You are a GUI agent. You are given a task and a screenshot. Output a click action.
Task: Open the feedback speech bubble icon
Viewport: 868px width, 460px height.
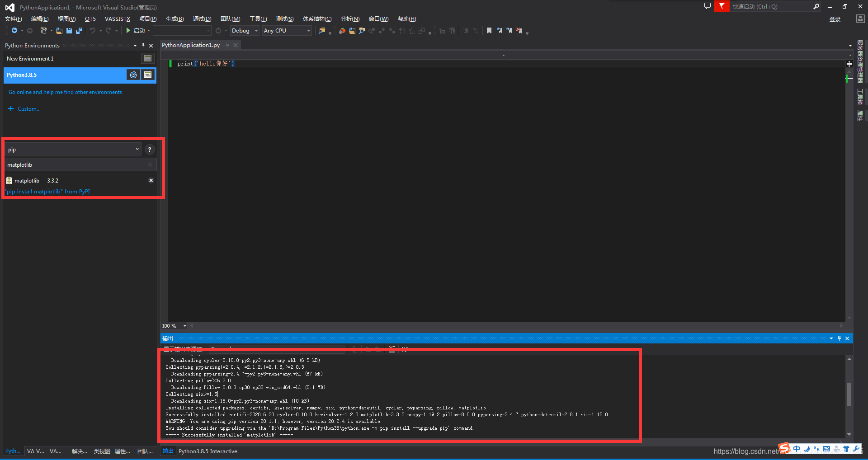708,6
